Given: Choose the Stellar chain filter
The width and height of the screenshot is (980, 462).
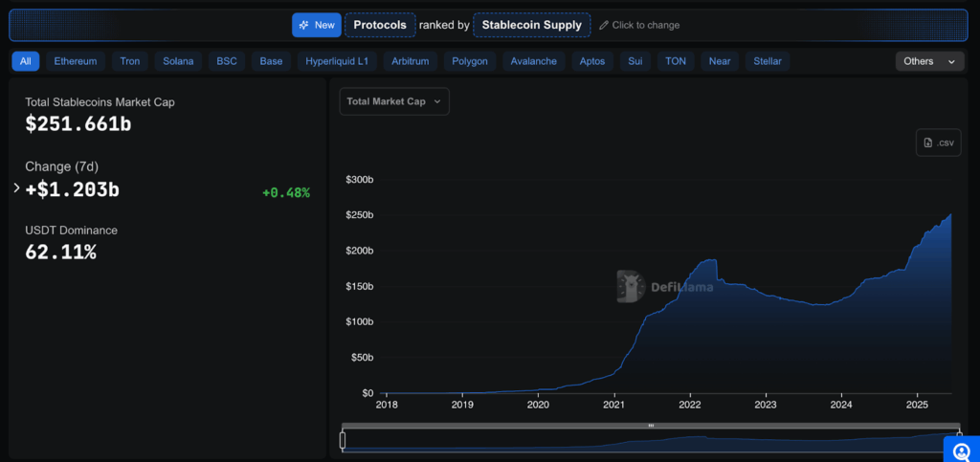Looking at the screenshot, I should [x=768, y=61].
